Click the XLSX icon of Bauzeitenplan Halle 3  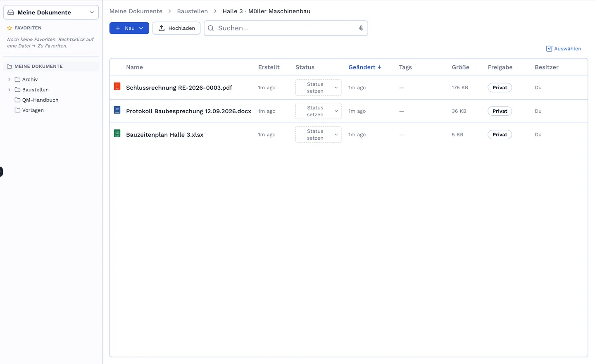[117, 133]
